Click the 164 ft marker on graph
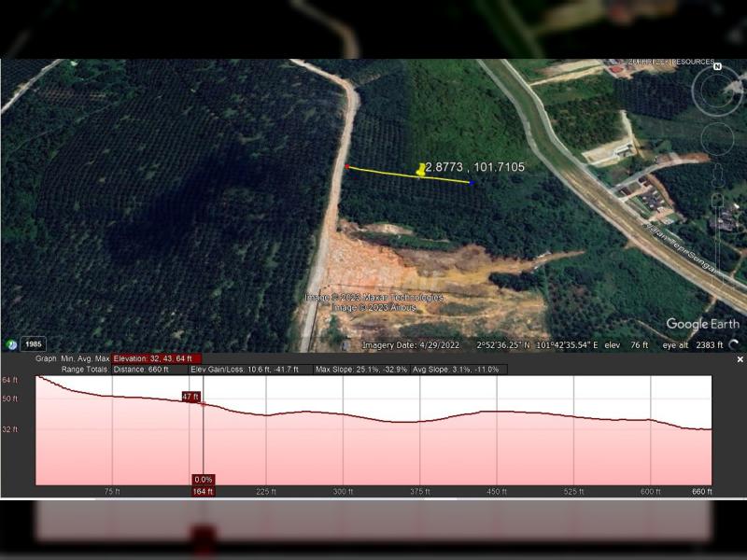Viewport: 747px width, 560px height. pos(203,492)
